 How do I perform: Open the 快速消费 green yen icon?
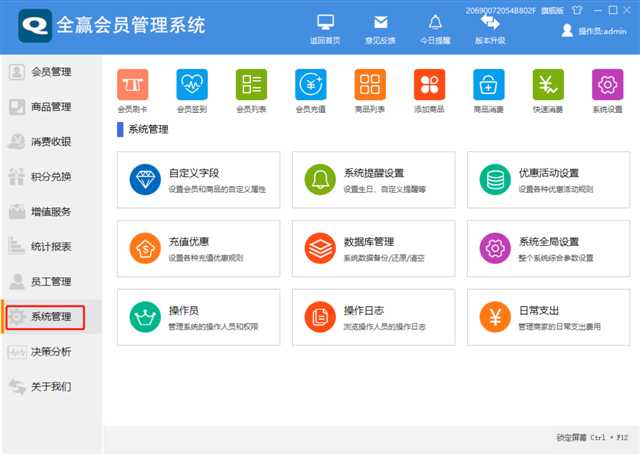548,85
